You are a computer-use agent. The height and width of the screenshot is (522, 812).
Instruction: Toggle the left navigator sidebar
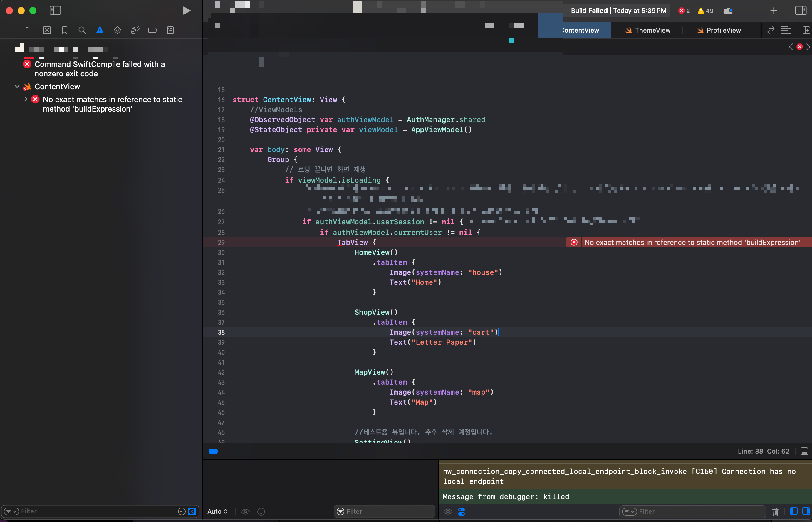55,11
